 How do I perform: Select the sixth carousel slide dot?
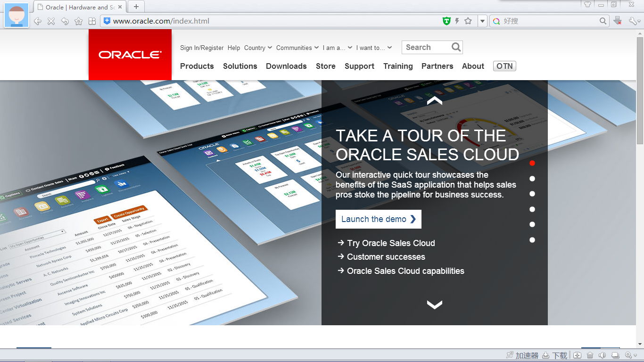coord(532,240)
